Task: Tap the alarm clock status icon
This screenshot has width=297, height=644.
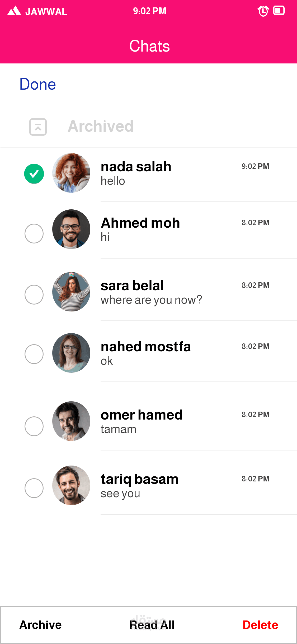Action: click(x=263, y=11)
